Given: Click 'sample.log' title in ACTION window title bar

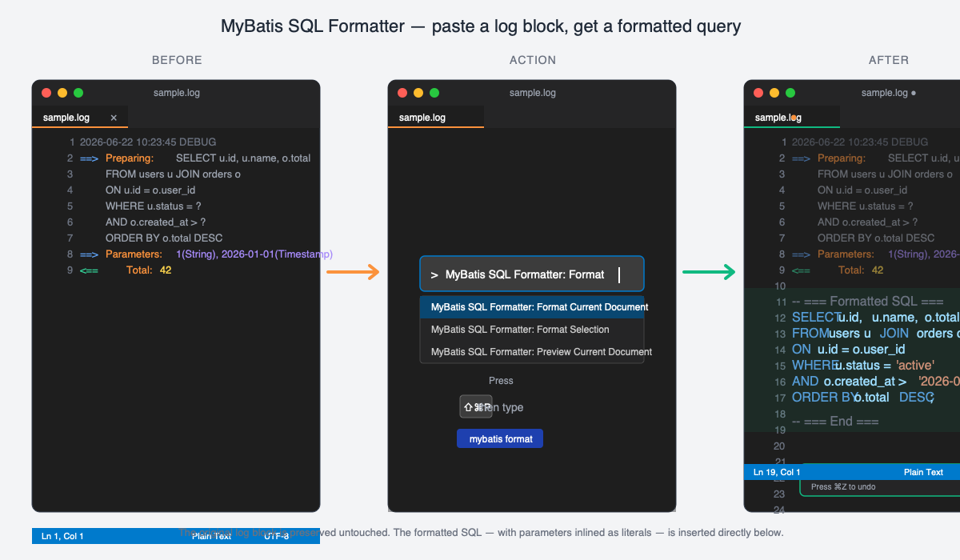Looking at the screenshot, I should click(532, 93).
